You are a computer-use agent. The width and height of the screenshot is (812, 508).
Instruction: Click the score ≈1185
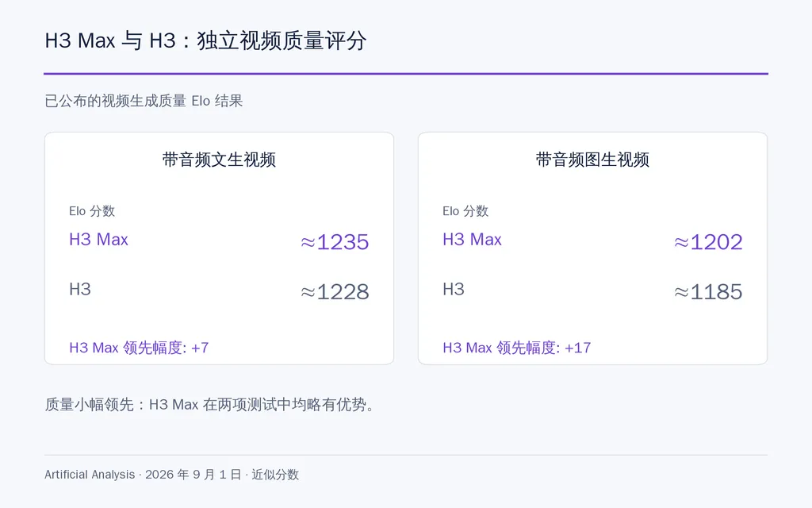click(708, 292)
